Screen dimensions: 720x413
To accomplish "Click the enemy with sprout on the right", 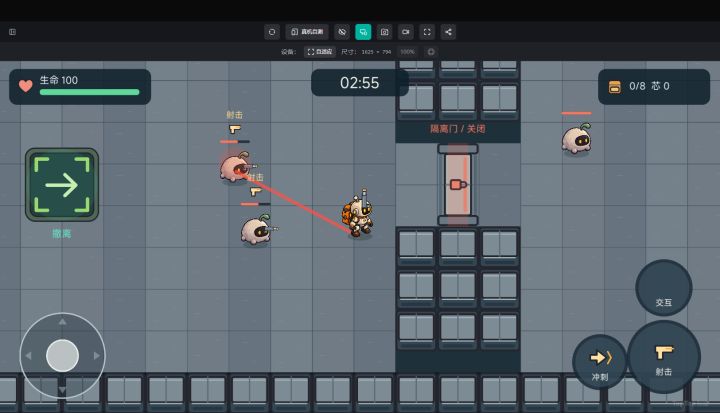I will click(577, 138).
